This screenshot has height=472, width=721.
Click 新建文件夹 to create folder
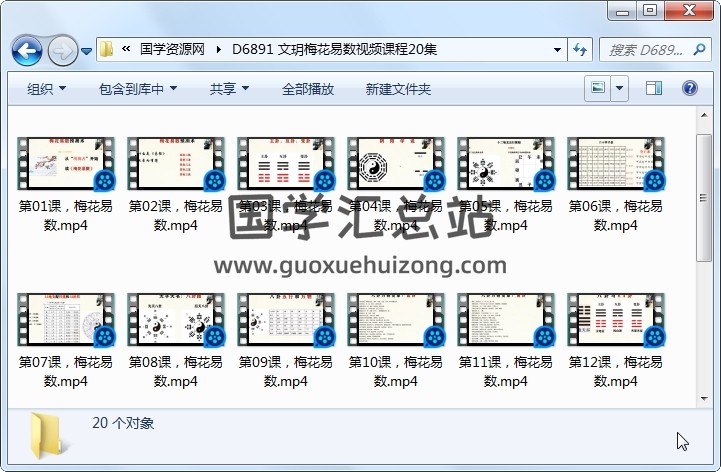[398, 89]
